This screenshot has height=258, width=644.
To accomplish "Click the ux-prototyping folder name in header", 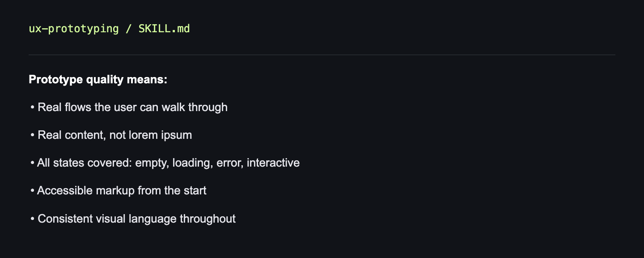I will click(74, 29).
